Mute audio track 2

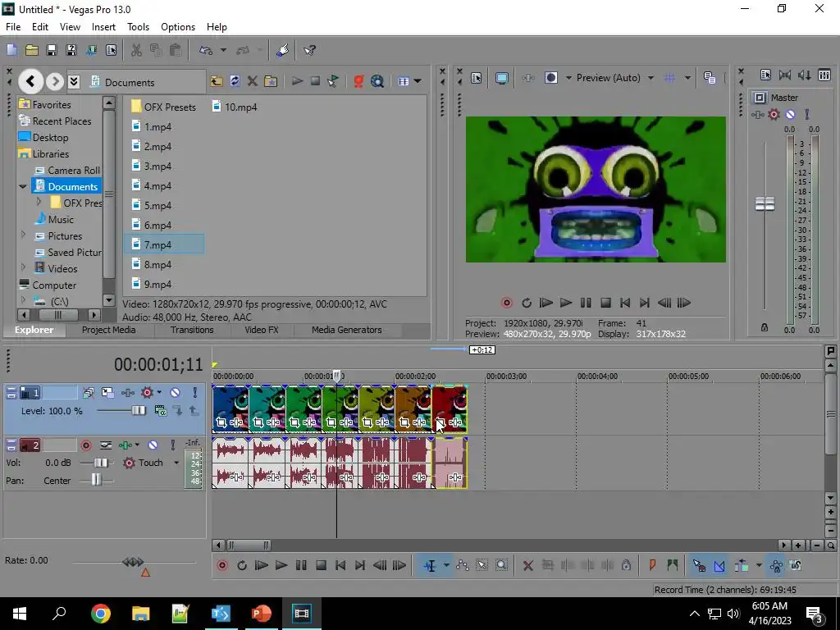coord(153,445)
